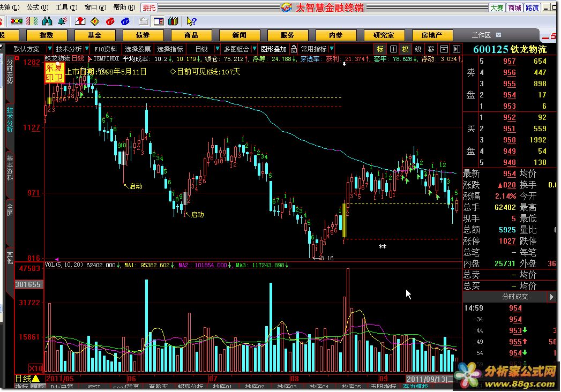Select the 分时走势 vertical side tab
The height and width of the screenshot is (392, 561).
10,72
